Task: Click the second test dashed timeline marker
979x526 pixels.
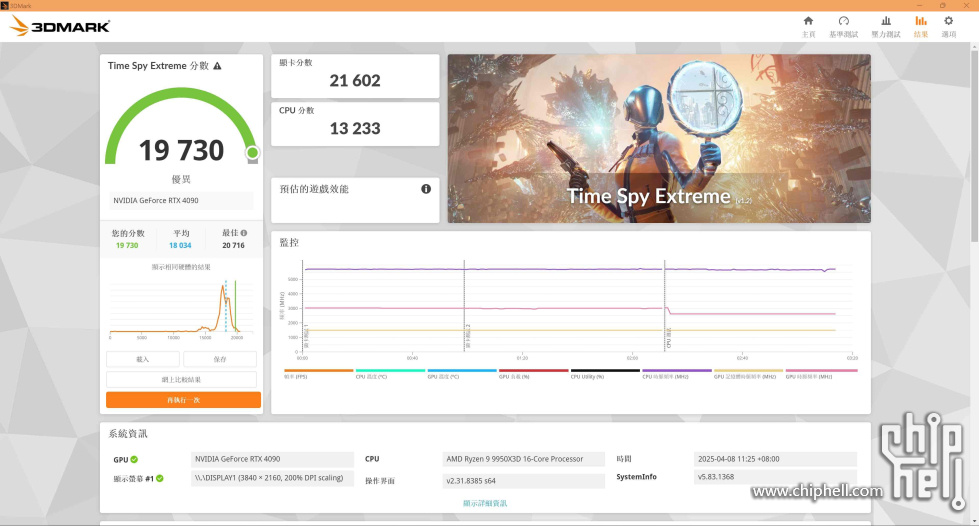Action: (465, 306)
